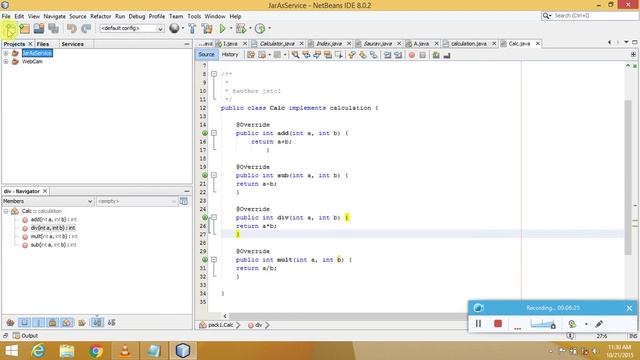Open the Navigate menu
The image size is (640, 360).
click(x=54, y=16)
